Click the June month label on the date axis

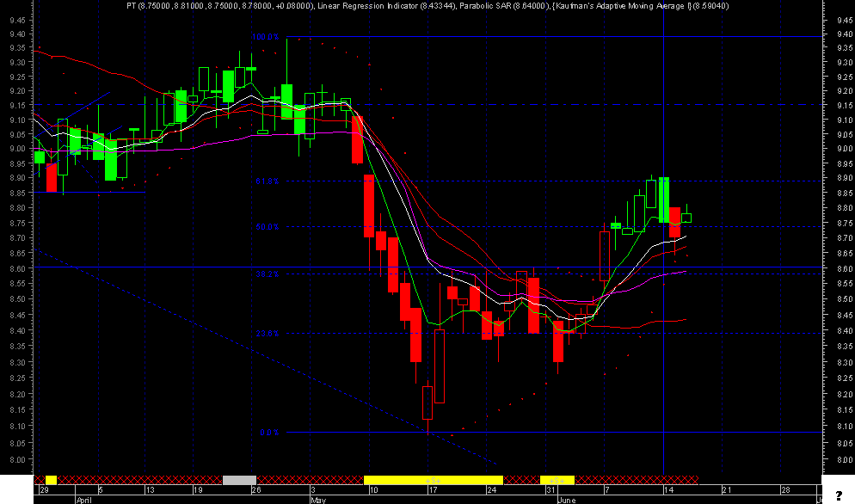click(x=566, y=500)
